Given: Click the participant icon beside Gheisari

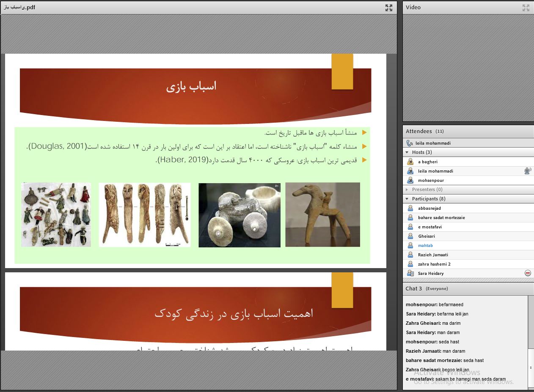Looking at the screenshot, I should (410, 236).
